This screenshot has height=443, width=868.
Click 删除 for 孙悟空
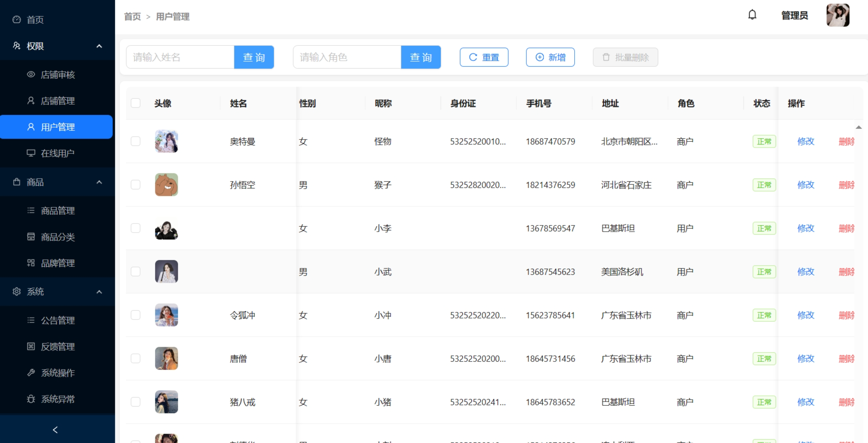coord(847,185)
